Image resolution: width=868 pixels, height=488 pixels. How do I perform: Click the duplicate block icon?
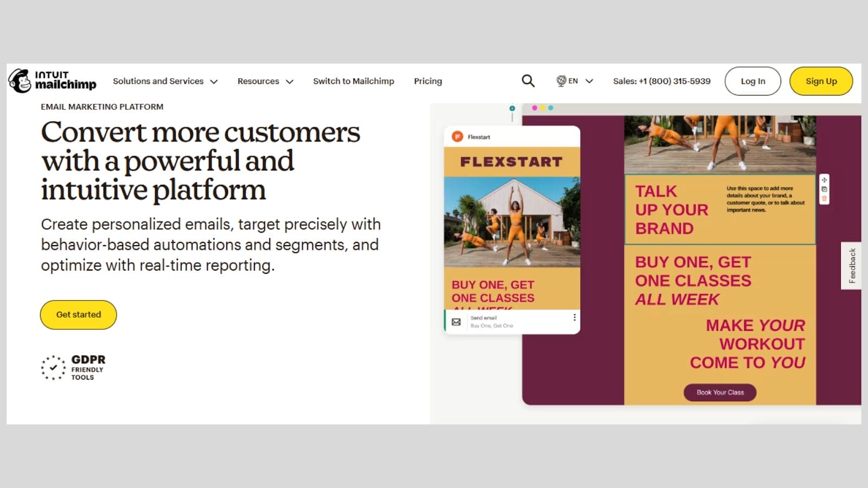tap(824, 189)
